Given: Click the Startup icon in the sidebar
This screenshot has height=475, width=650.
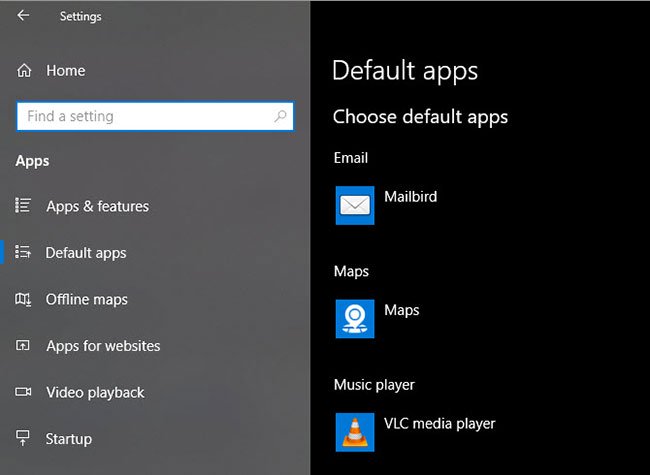Looking at the screenshot, I should [x=24, y=439].
